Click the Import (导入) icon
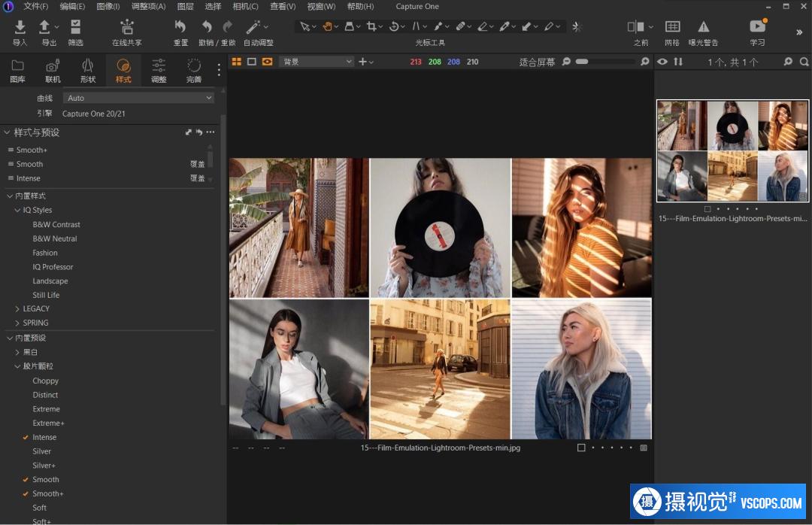The image size is (812, 525). pyautogui.click(x=20, y=26)
